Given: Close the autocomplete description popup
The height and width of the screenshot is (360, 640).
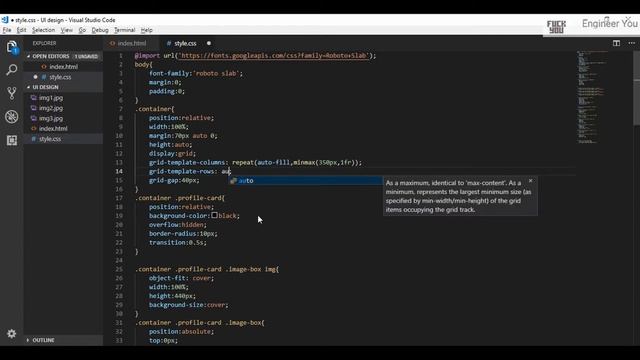Looking at the screenshot, I should pyautogui.click(x=530, y=181).
